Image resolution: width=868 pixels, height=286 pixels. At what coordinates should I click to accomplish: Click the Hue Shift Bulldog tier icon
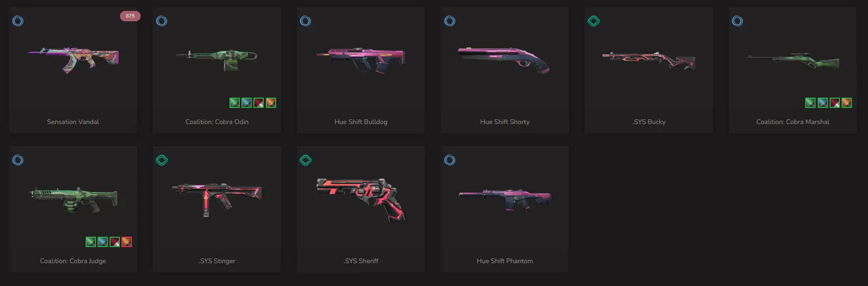(x=305, y=21)
